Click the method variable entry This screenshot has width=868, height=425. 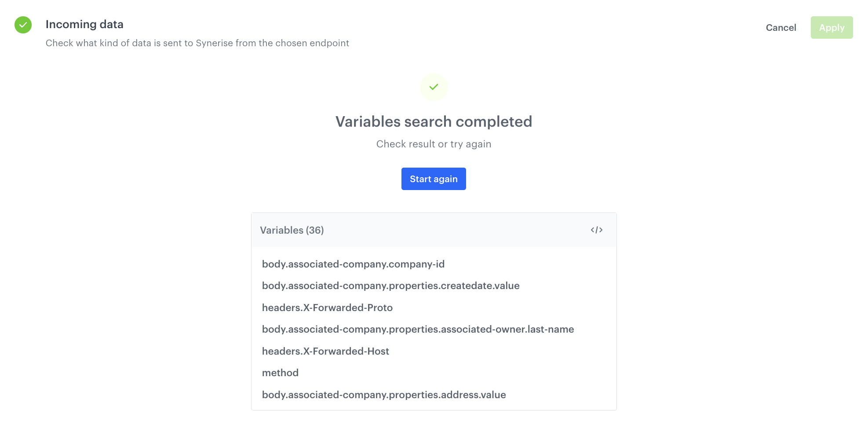pos(280,372)
